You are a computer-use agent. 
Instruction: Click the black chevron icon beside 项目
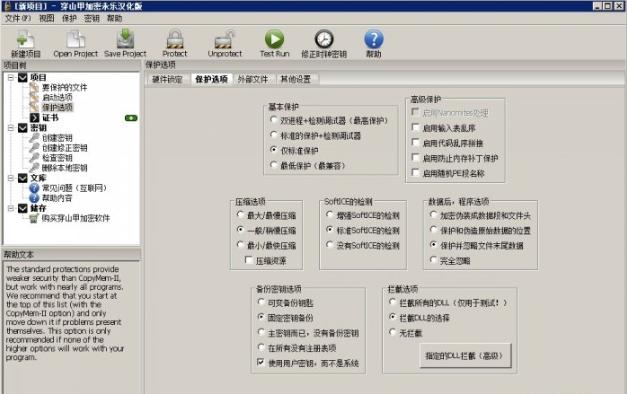tap(23, 77)
